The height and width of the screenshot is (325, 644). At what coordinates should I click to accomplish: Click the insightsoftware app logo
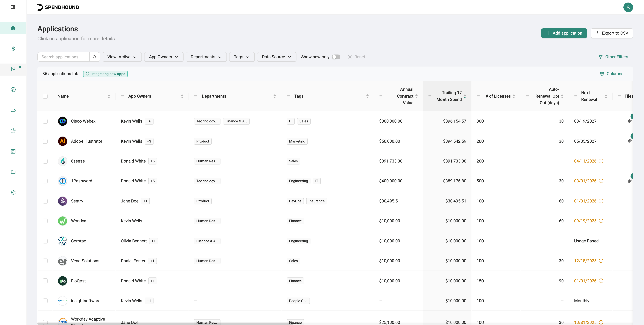pos(62,301)
